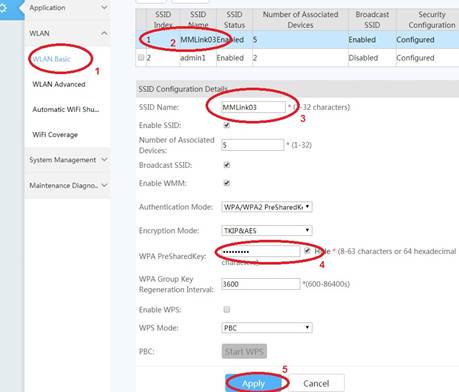Viewport: 459px width, 392px height.
Task: Click the settings gear icon in the blue sidebar
Action: 3,7
